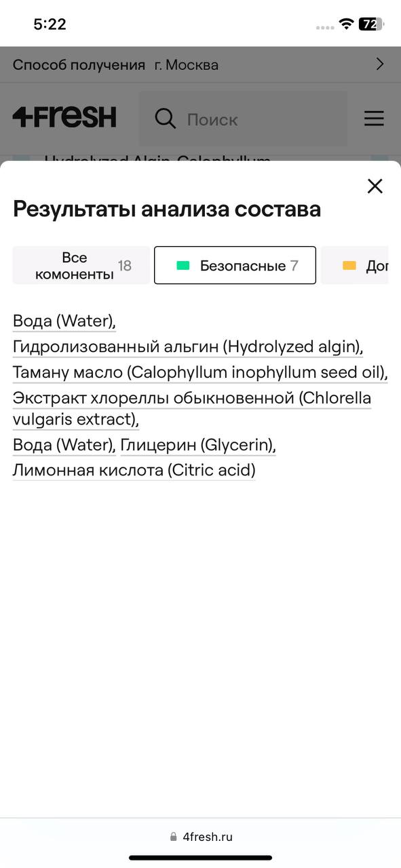
Task: Expand the Способ получения chevron arrow
Action: click(380, 64)
